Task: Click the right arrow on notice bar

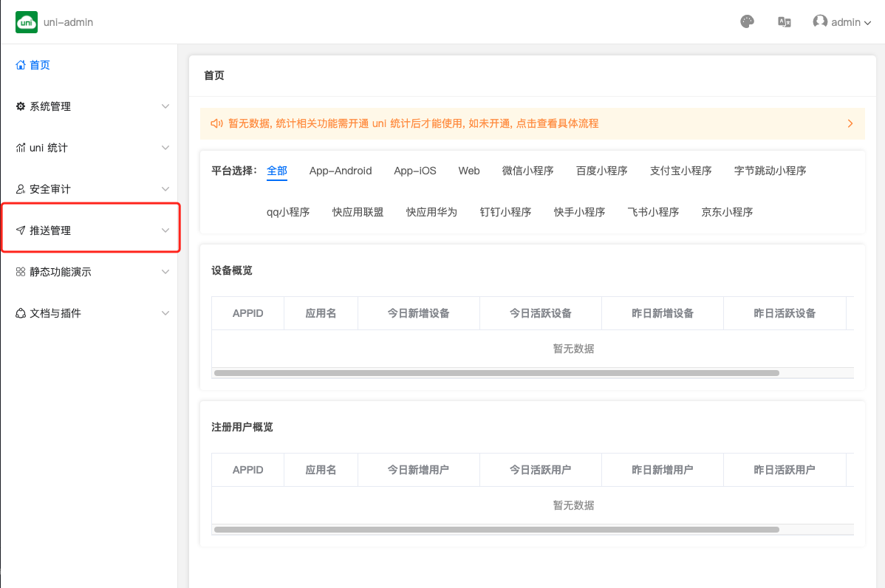Action: pos(850,123)
